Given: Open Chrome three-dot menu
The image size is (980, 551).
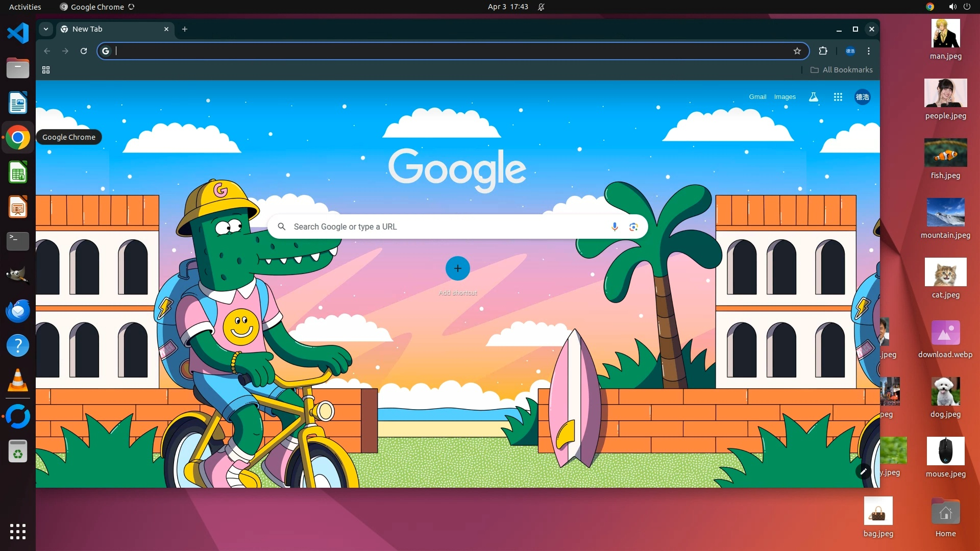Looking at the screenshot, I should (x=869, y=51).
